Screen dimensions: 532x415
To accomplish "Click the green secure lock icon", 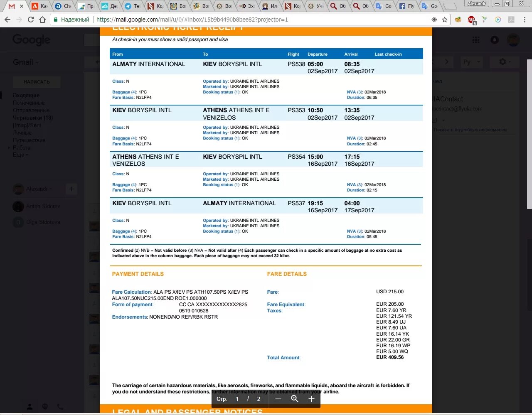I will (56, 20).
